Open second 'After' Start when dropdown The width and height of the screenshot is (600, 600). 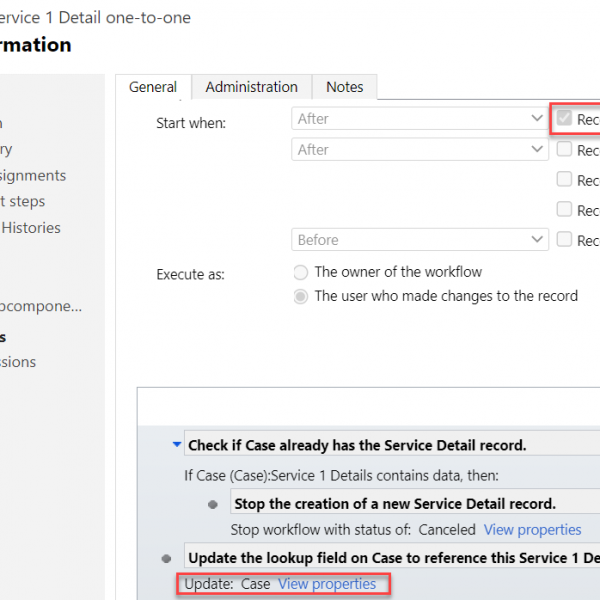pos(419,149)
